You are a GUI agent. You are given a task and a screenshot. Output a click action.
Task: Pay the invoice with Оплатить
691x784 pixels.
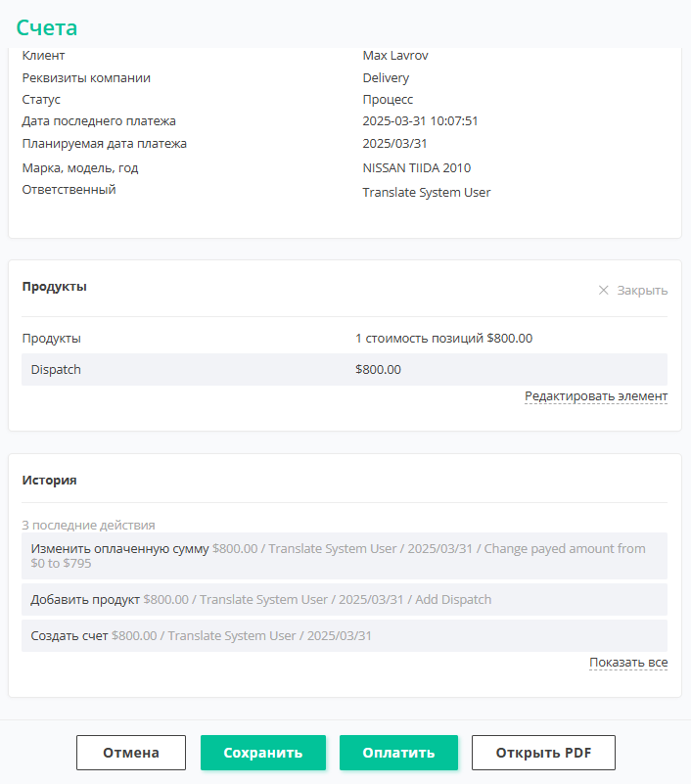point(398,753)
